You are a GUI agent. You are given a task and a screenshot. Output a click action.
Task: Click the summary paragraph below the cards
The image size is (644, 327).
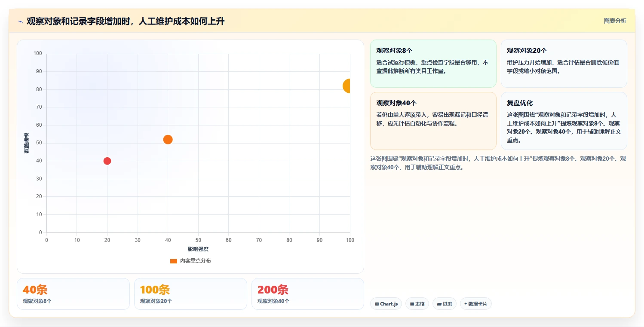pyautogui.click(x=498, y=163)
